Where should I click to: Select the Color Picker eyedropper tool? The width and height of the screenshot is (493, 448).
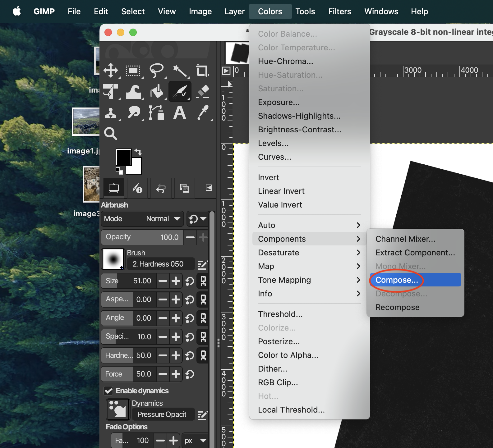pyautogui.click(x=203, y=112)
